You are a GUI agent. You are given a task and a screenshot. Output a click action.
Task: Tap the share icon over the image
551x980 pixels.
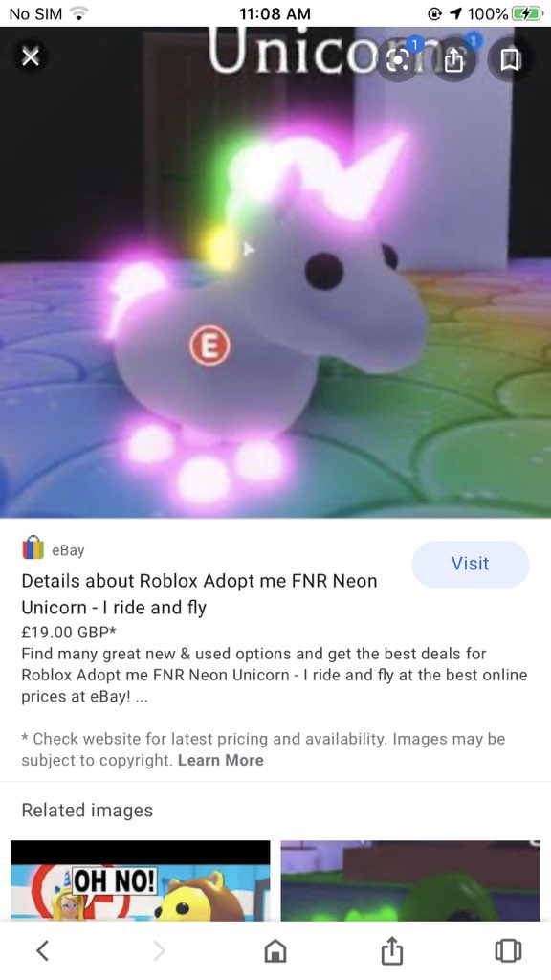tap(454, 59)
